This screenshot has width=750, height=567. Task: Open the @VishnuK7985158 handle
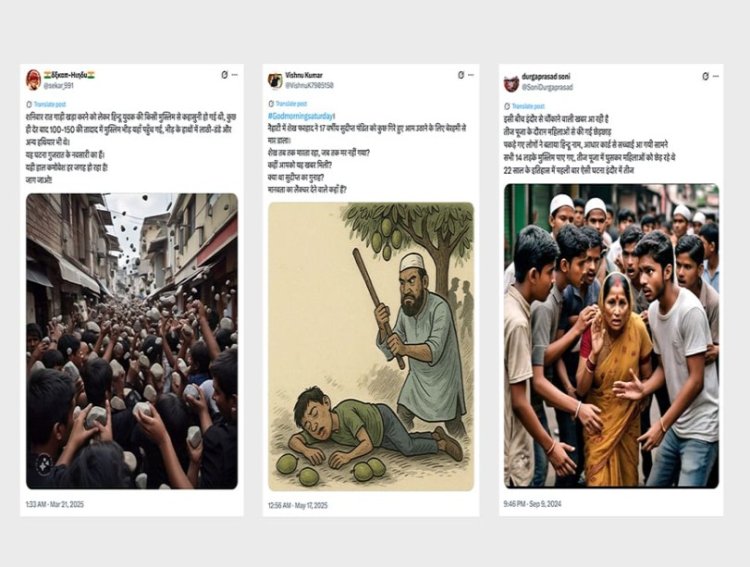pyautogui.click(x=311, y=86)
